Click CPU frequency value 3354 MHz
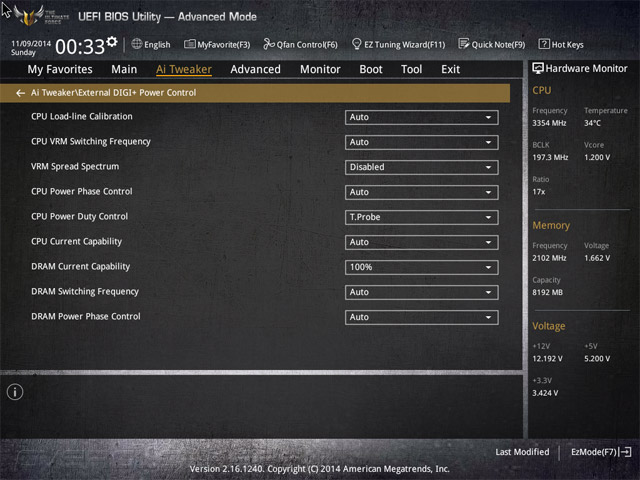Screen dimensions: 640x480 coord(549,123)
